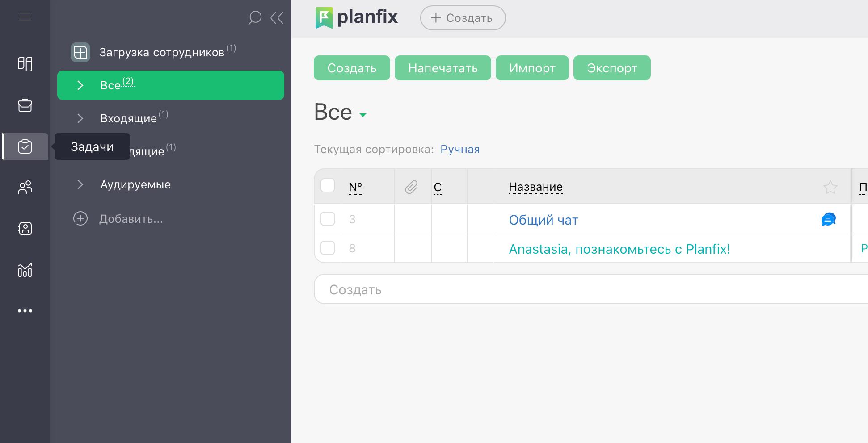
Task: Expand the Аудируемые tree item chevron
Action: point(80,184)
